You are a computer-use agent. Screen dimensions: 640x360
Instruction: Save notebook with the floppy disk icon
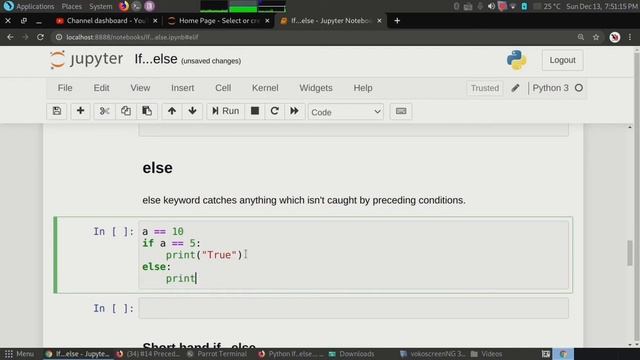click(x=57, y=111)
